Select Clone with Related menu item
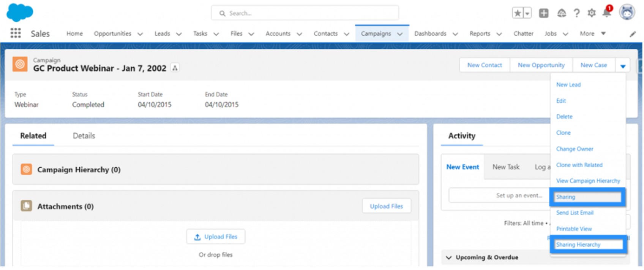644x270 pixels. click(x=579, y=165)
